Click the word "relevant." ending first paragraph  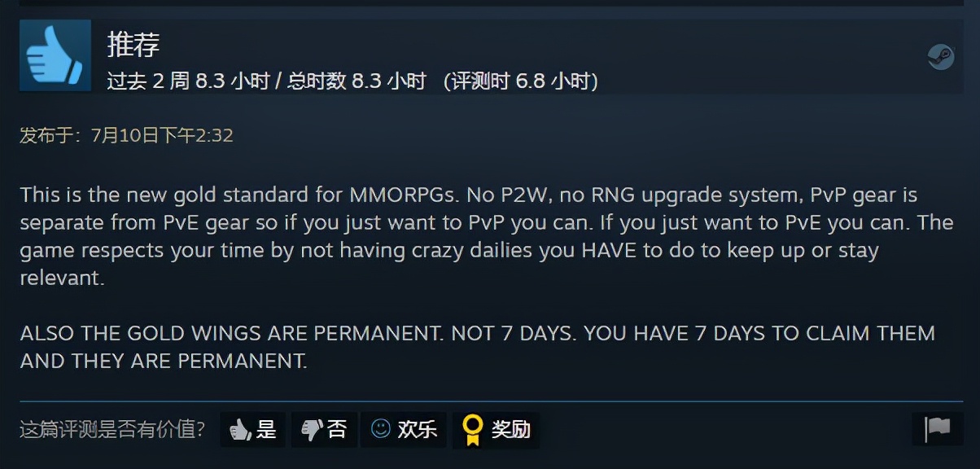point(61,278)
